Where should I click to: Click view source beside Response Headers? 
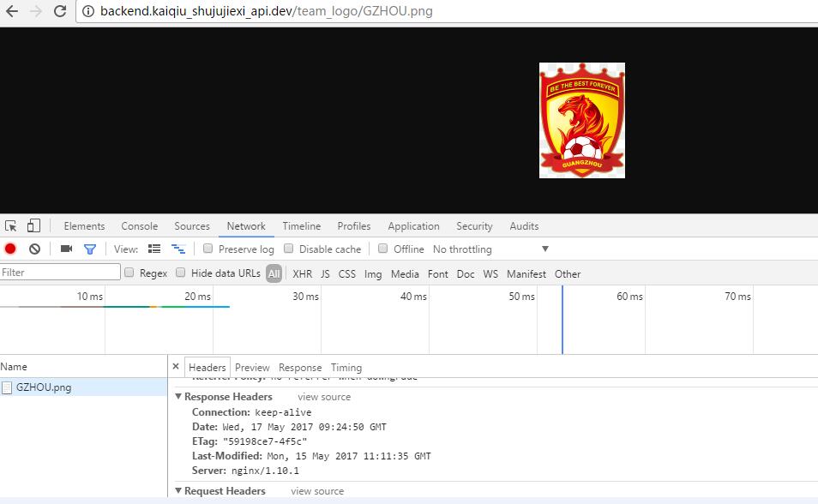coord(324,397)
